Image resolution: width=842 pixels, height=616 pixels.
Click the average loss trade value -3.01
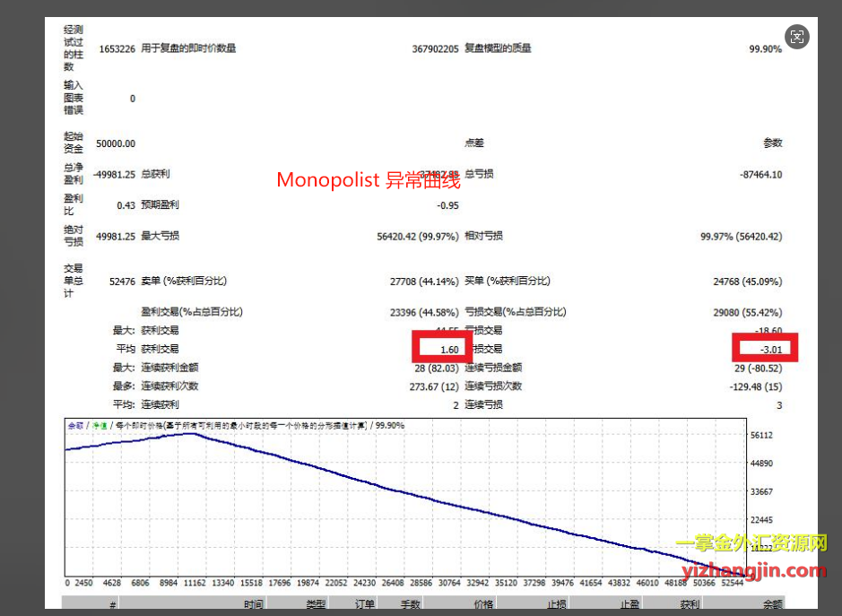coord(771,351)
